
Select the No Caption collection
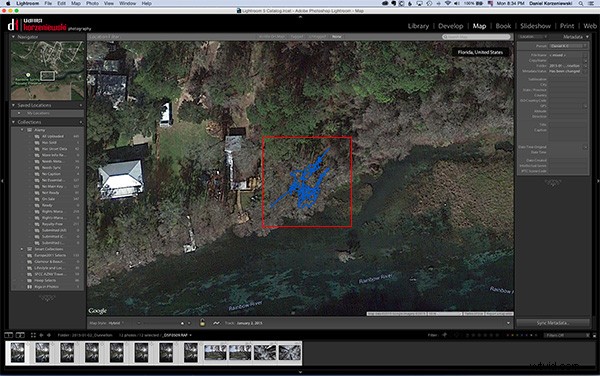(x=51, y=174)
